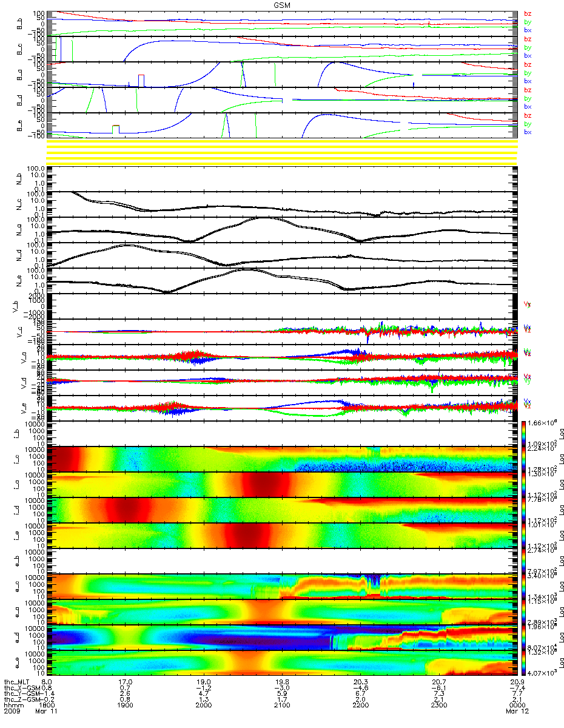Viewport: 564px width, 728px height.
Task: Select the by legend beside B_b panel
Action: (x=528, y=22)
